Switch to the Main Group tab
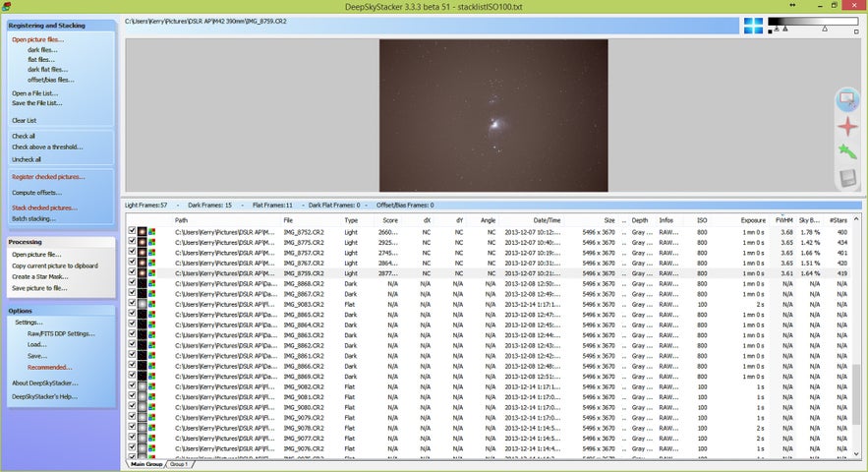Image resolution: width=868 pixels, height=472 pixels. click(x=146, y=464)
